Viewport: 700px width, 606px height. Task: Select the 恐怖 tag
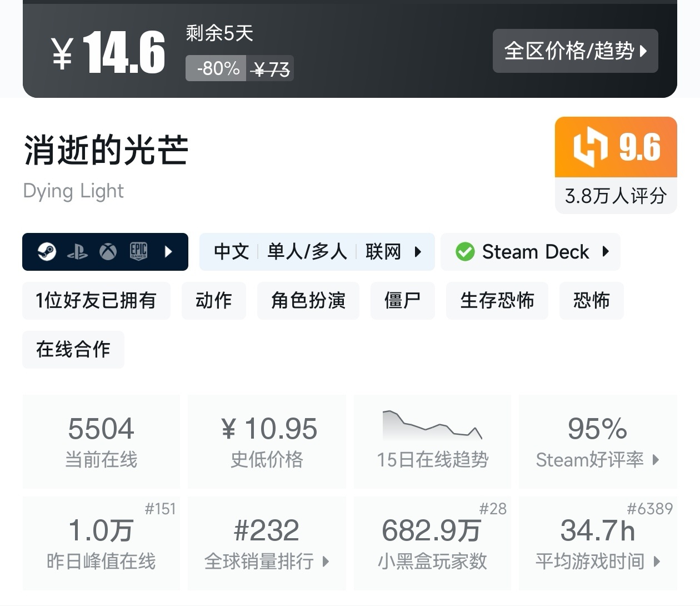(592, 301)
